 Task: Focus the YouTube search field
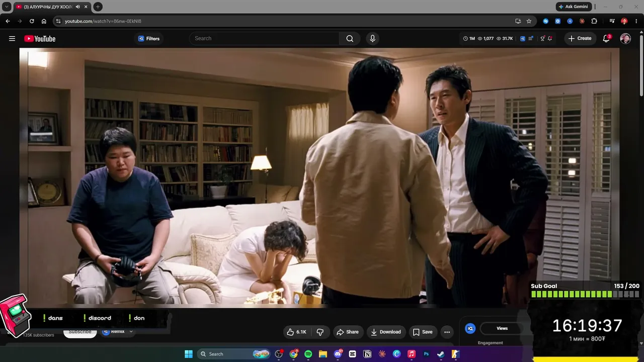coord(265,38)
